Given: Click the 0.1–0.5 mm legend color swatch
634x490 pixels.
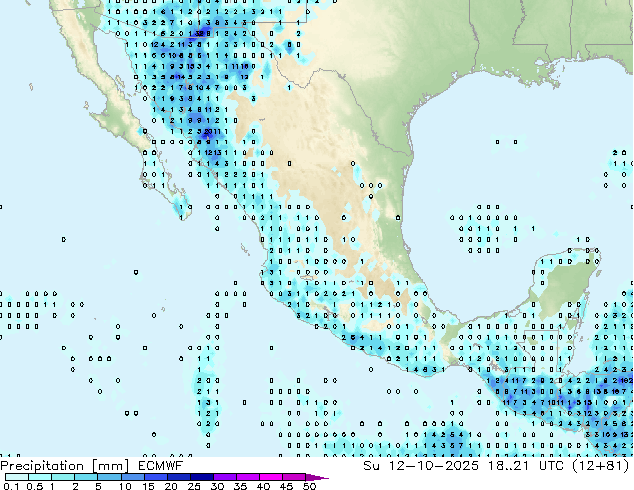Looking at the screenshot, I should pyautogui.click(x=17, y=477).
